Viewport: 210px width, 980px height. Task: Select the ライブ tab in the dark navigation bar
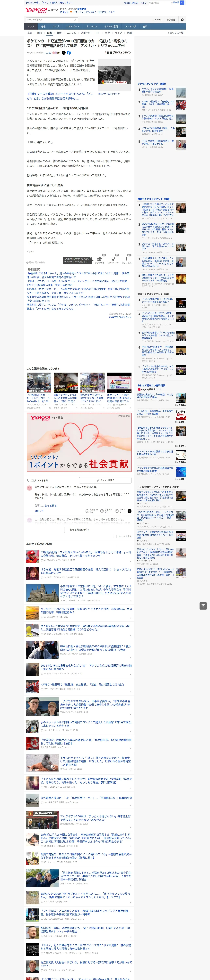(56, 26)
